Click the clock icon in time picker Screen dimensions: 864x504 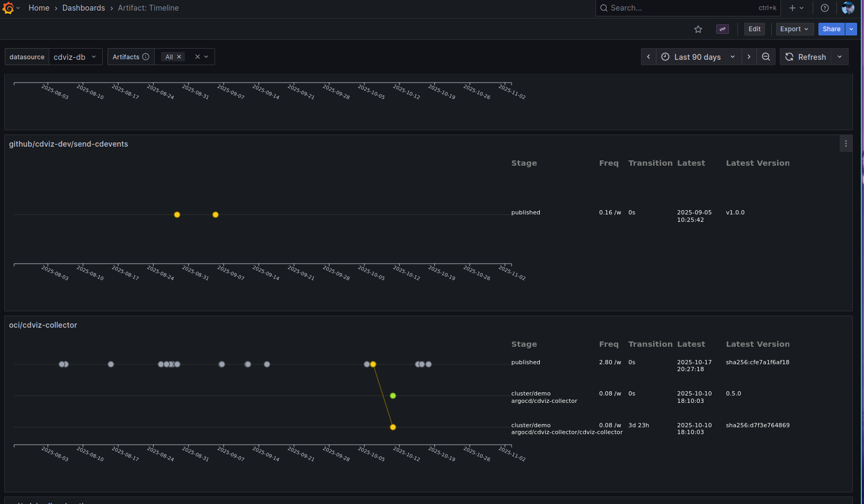click(x=665, y=57)
